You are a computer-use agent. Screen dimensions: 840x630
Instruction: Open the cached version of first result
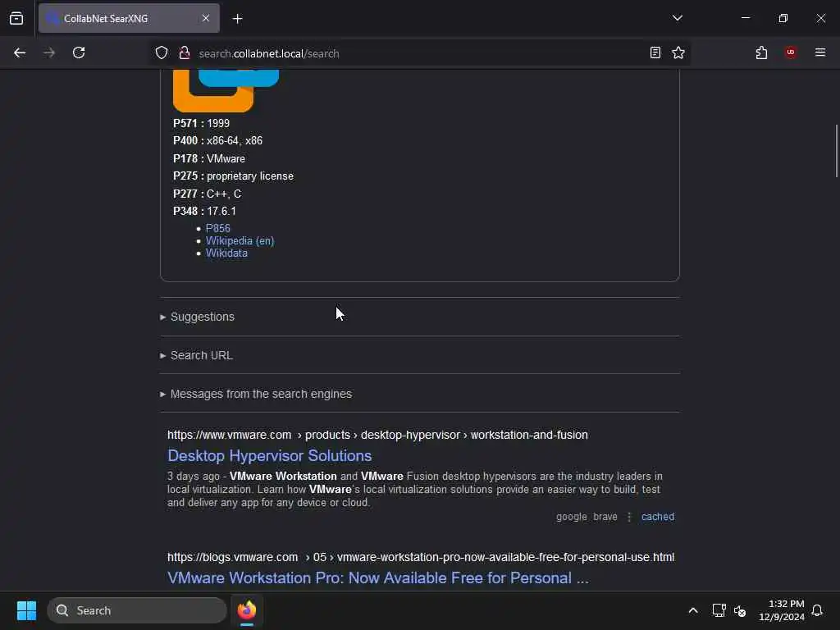[x=657, y=517]
